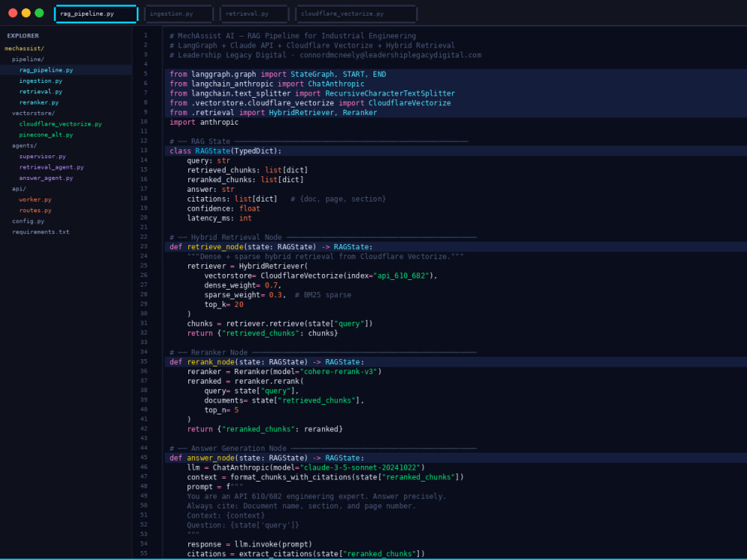Click the top_n value 5
The image size is (747, 560).
[236, 410]
